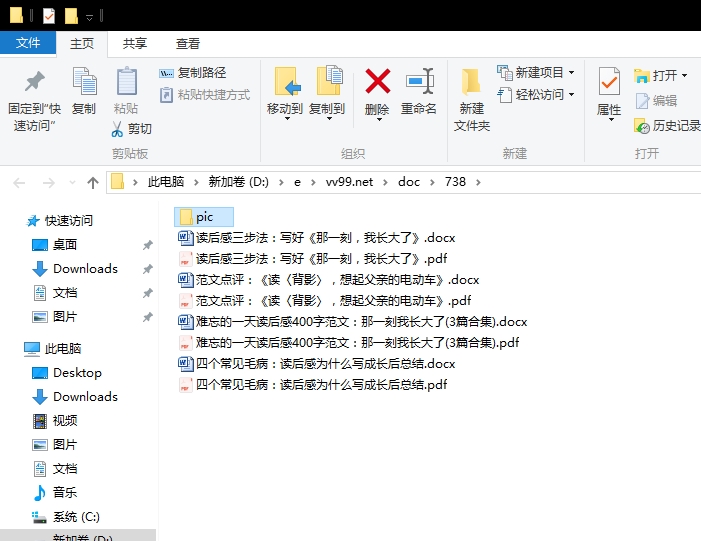Open Easy access (轻松访问) dropdown

coord(536,95)
